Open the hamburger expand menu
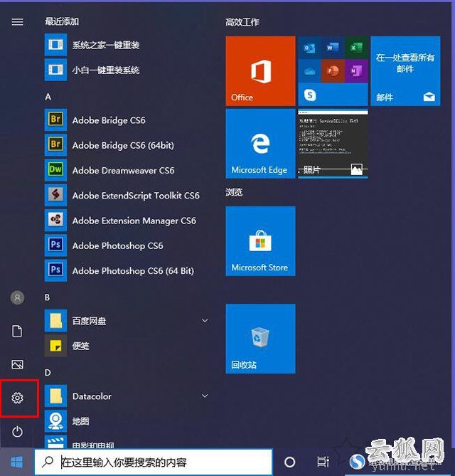 point(17,22)
